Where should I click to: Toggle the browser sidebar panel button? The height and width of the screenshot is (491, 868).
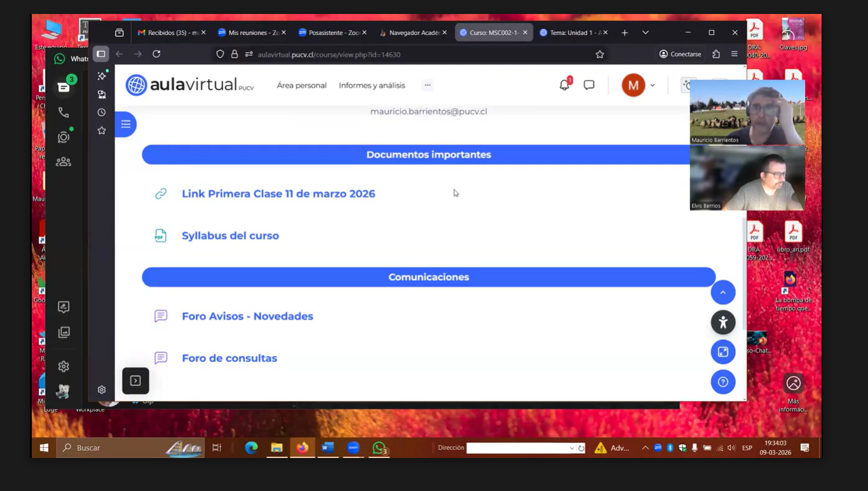101,54
